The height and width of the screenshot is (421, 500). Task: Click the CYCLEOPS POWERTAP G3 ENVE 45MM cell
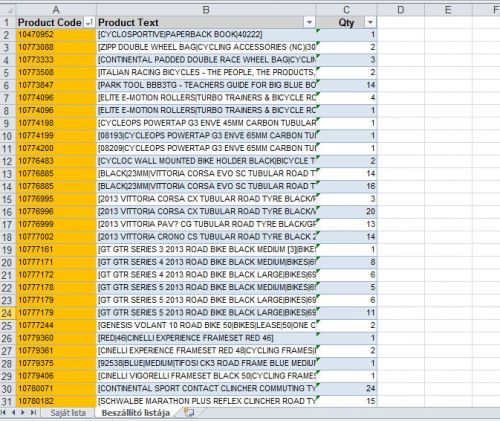pyautogui.click(x=206, y=123)
